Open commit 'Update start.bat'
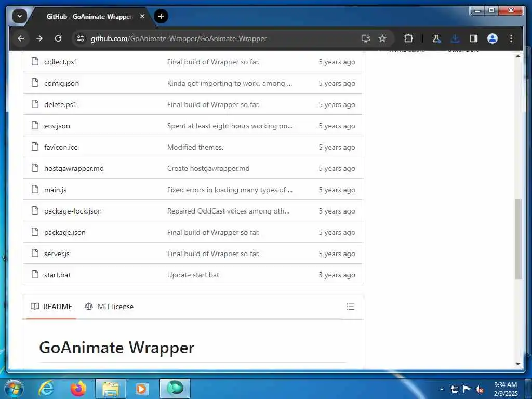 (x=193, y=275)
